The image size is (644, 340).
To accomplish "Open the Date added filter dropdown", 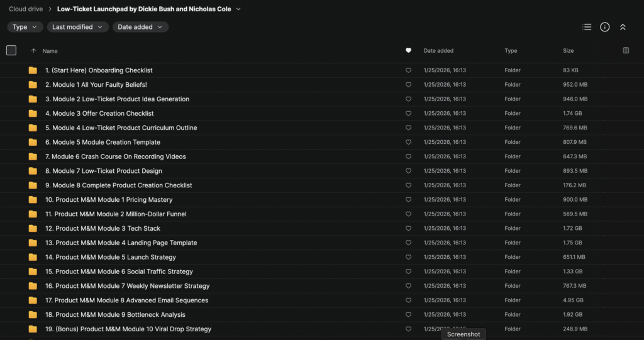I will click(x=140, y=27).
